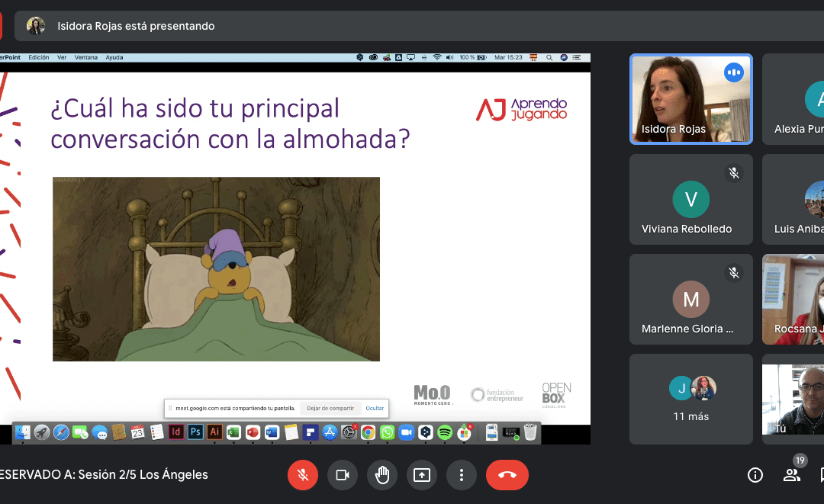Toggle the camera button in call controls
Viewport: 824px width, 504px height.
click(343, 475)
